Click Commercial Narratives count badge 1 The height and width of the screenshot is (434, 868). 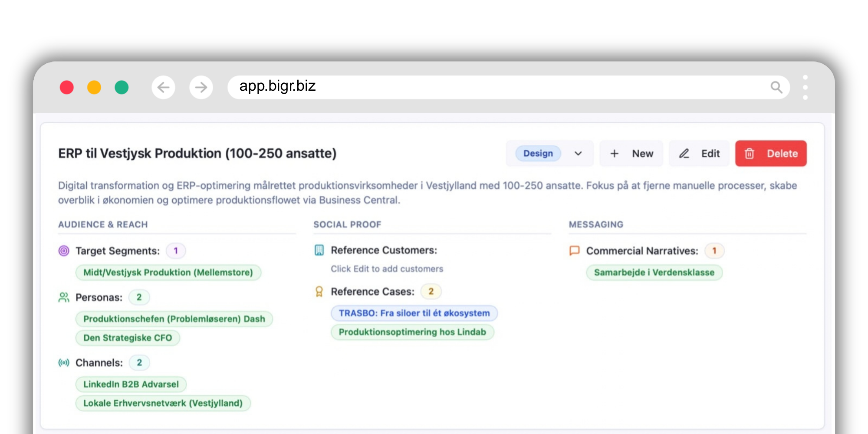click(714, 251)
